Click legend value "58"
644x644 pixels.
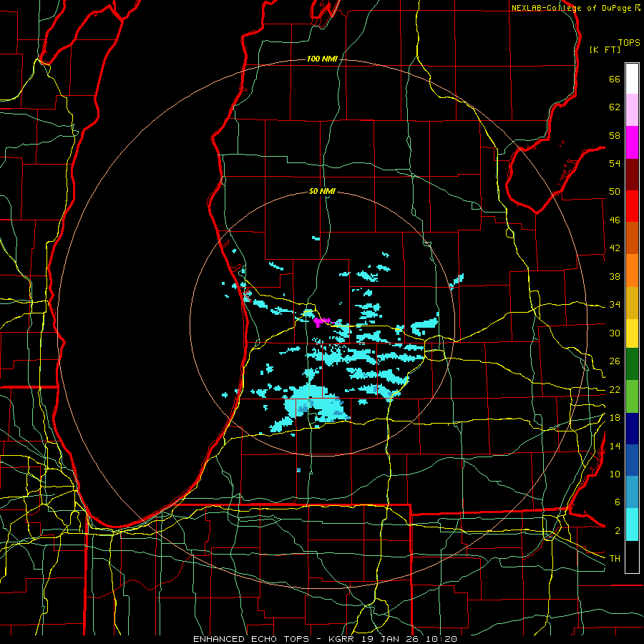coord(615,135)
